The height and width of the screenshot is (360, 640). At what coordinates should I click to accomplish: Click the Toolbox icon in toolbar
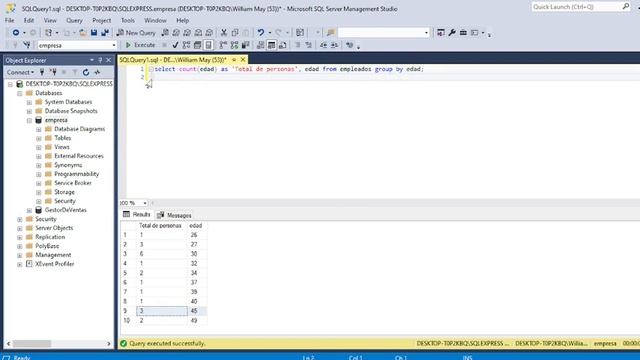tap(463, 33)
